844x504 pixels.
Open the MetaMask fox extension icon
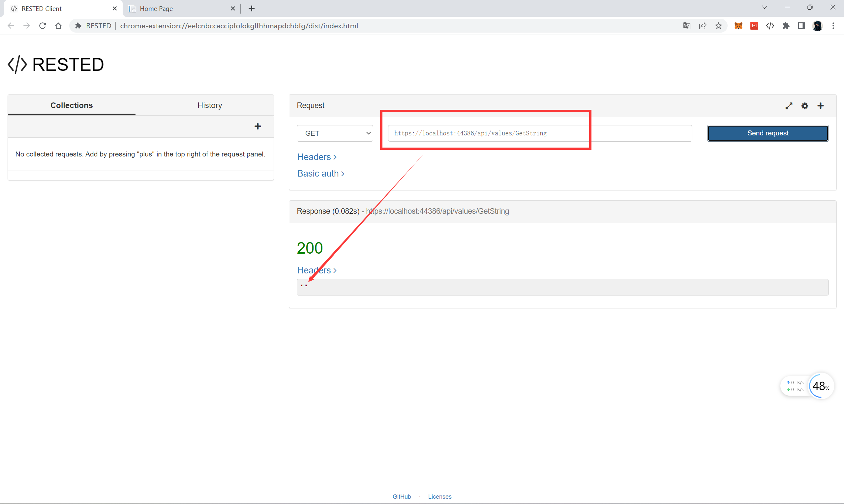[738, 26]
